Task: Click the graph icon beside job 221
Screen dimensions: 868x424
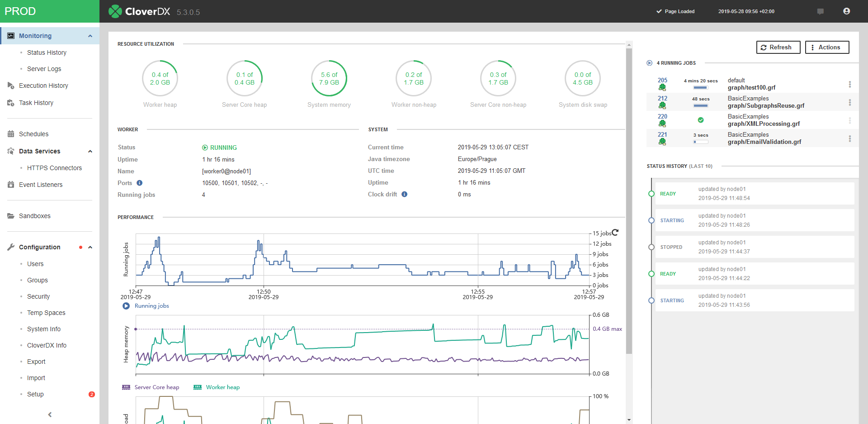Action: pyautogui.click(x=662, y=142)
